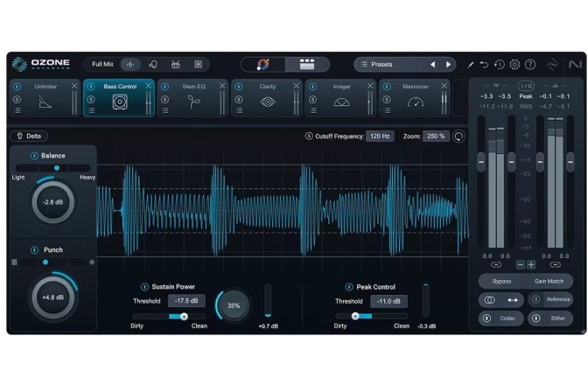Viewport: 588px width, 385px height.
Task: Edit the Cutoff Frequency 120 Hz field
Action: tap(380, 136)
